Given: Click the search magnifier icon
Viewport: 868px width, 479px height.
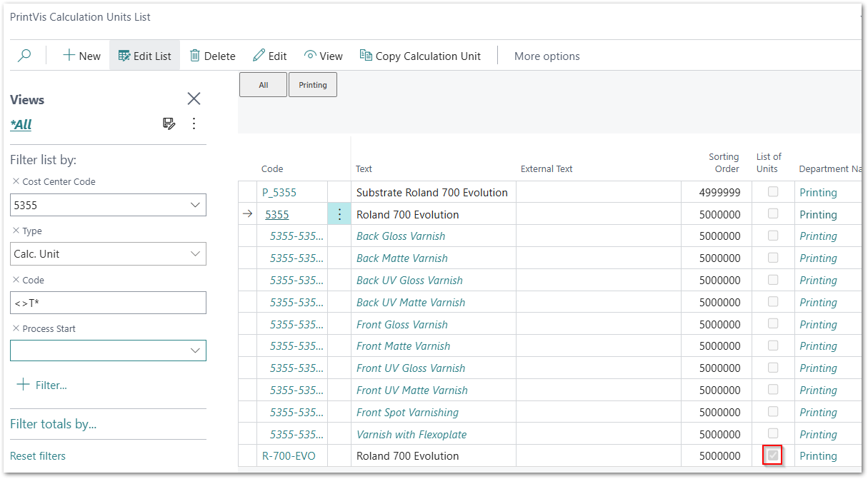Looking at the screenshot, I should (24, 56).
